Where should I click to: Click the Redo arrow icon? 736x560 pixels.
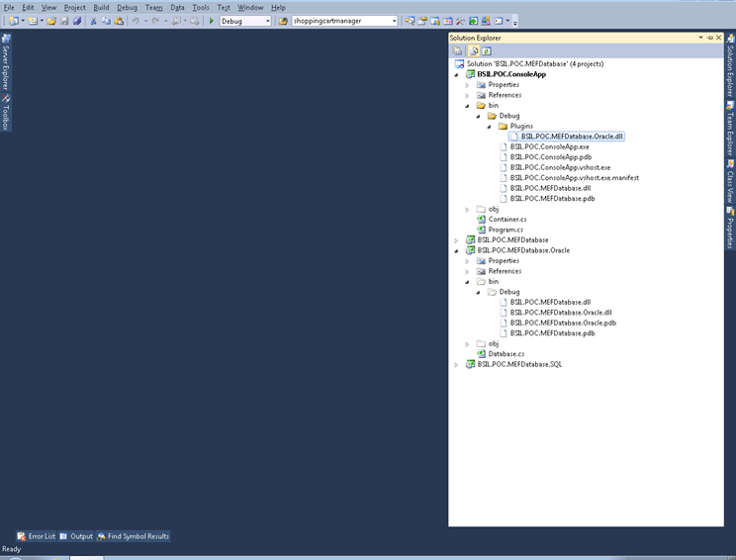(155, 21)
